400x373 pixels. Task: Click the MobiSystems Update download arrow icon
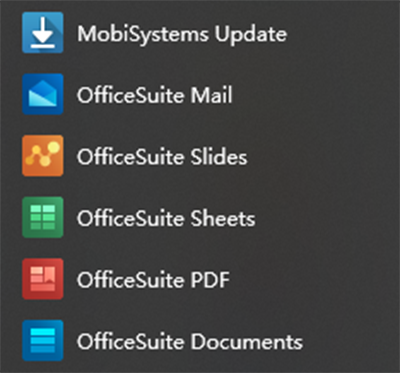(x=43, y=33)
